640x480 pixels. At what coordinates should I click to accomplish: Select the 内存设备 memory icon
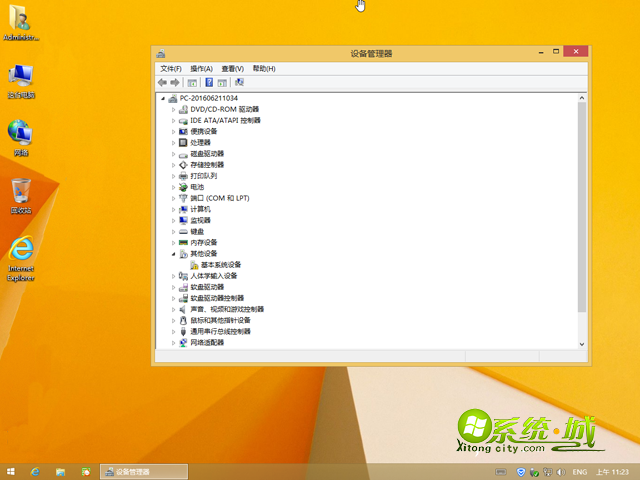pyautogui.click(x=183, y=242)
